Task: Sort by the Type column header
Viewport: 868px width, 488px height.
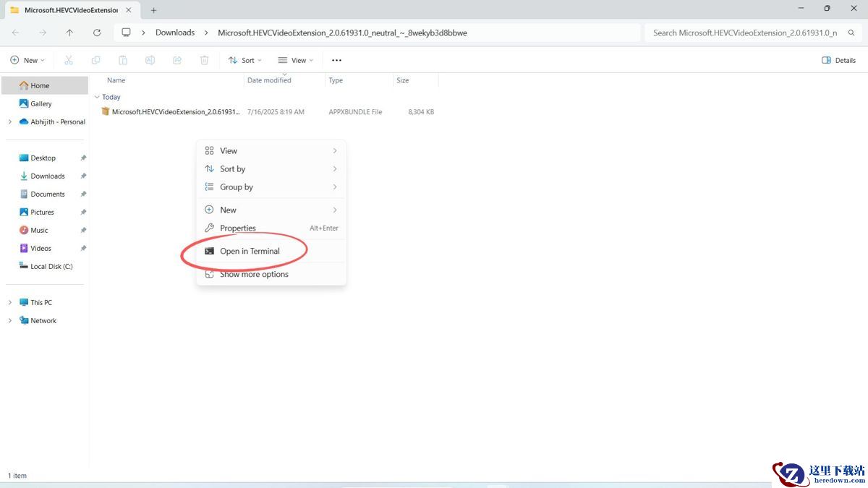Action: tap(336, 80)
